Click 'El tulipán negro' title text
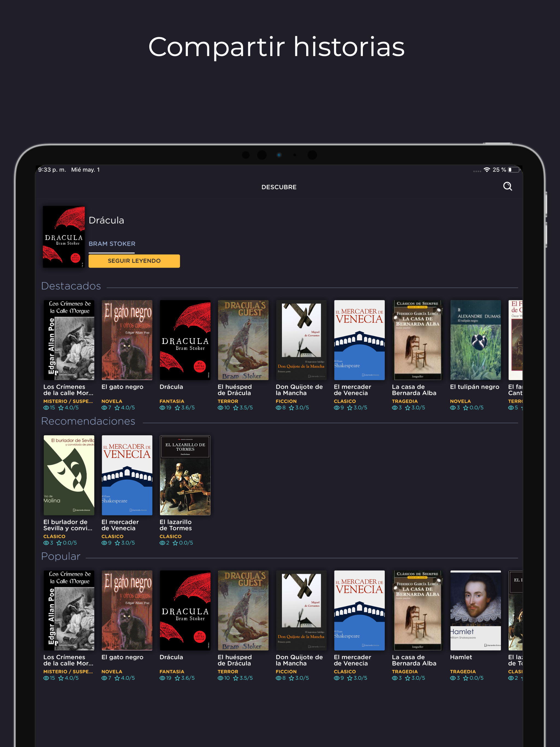 474,387
